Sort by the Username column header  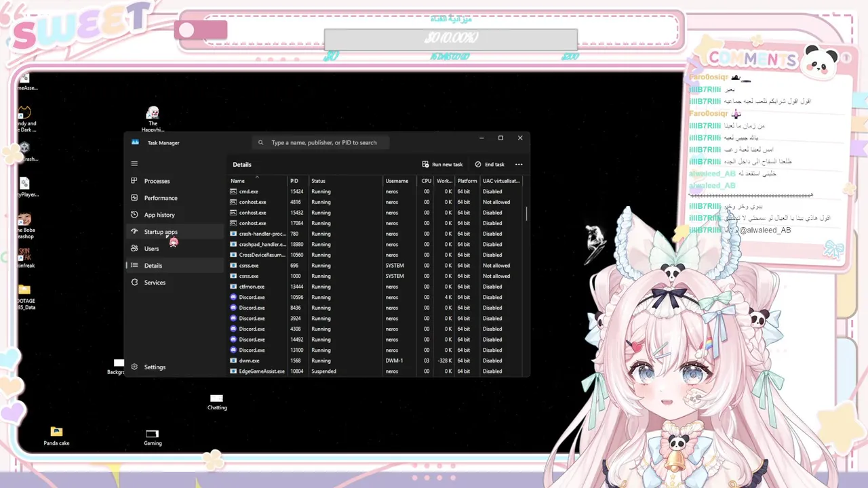click(x=401, y=181)
